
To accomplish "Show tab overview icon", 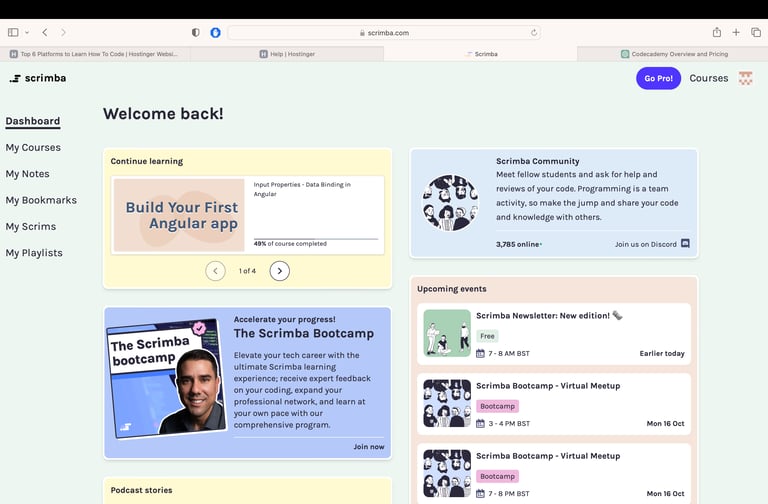I will [756, 32].
